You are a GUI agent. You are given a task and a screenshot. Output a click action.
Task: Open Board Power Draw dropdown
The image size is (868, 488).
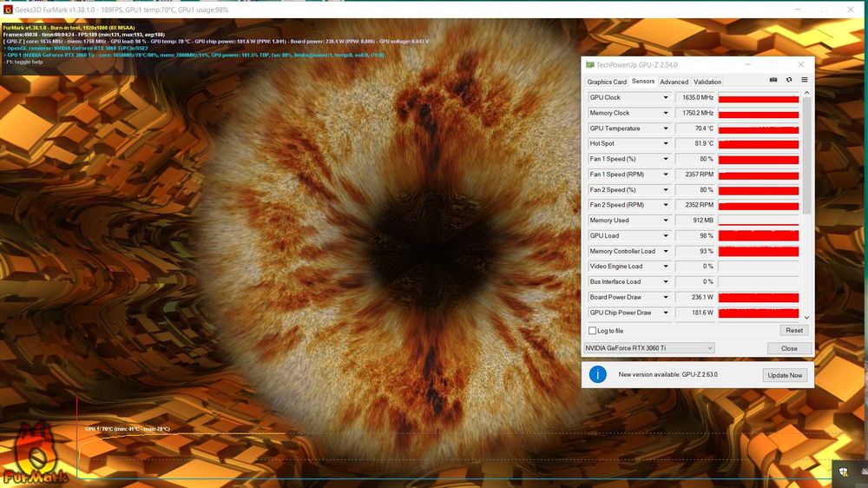666,298
